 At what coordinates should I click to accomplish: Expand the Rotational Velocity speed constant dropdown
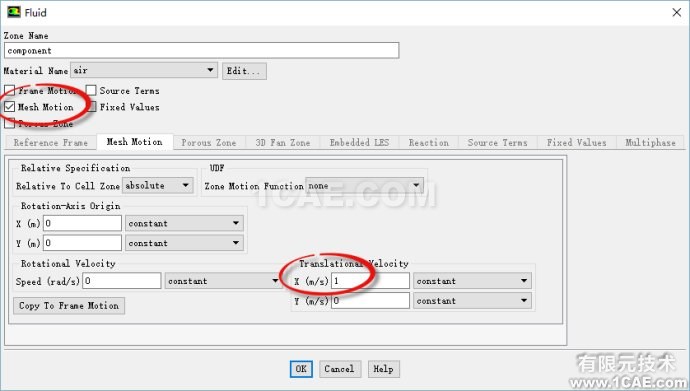click(222, 281)
